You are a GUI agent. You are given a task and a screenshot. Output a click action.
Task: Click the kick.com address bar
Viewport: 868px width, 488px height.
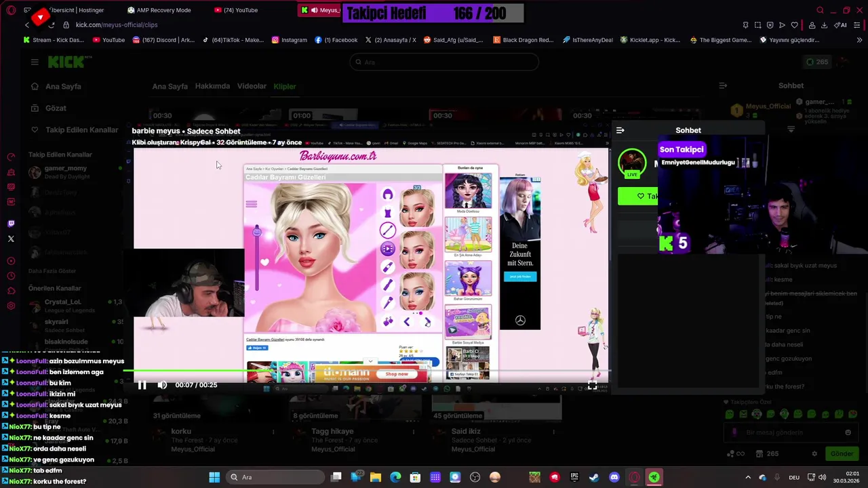pos(117,25)
